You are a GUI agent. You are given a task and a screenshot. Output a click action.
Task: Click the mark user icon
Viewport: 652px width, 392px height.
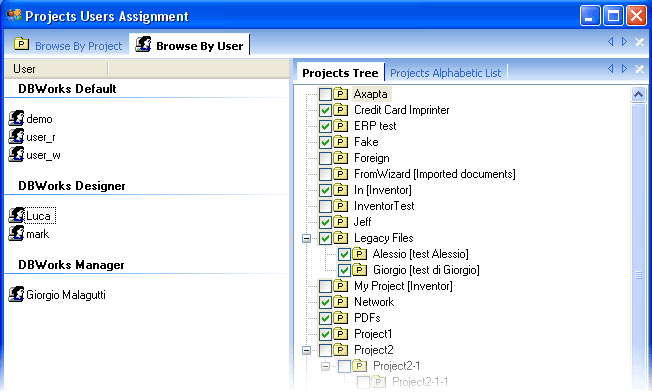click(17, 233)
